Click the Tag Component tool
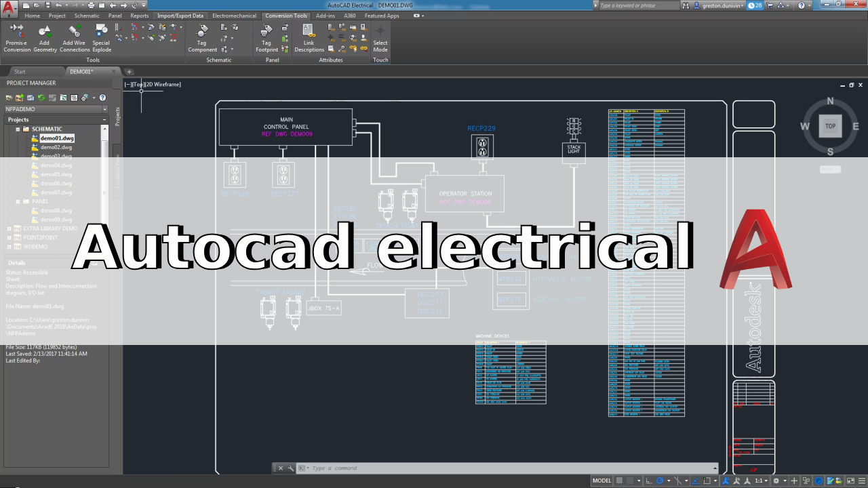Viewport: 868px width, 488px height. [x=202, y=38]
